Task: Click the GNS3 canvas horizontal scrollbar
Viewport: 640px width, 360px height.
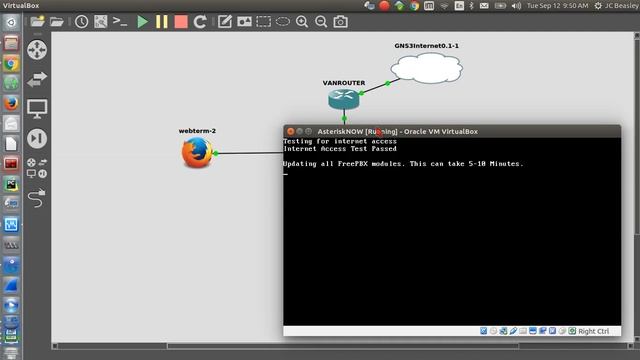Action: [343, 346]
